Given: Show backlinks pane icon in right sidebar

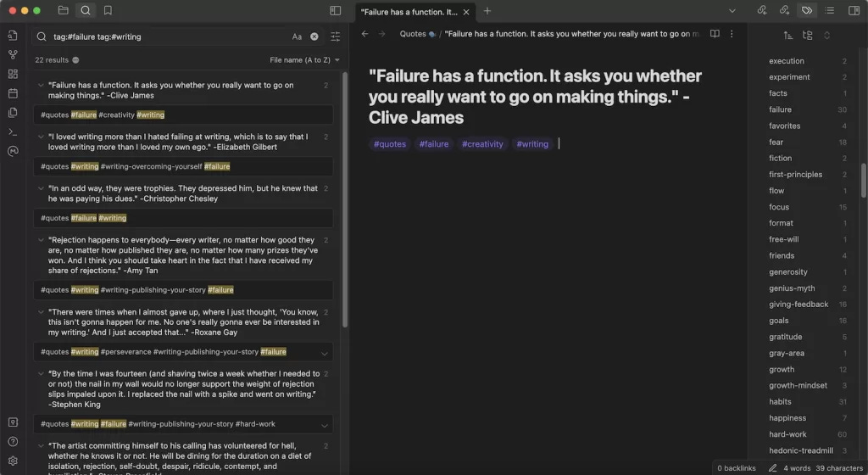Looking at the screenshot, I should pos(762,10).
